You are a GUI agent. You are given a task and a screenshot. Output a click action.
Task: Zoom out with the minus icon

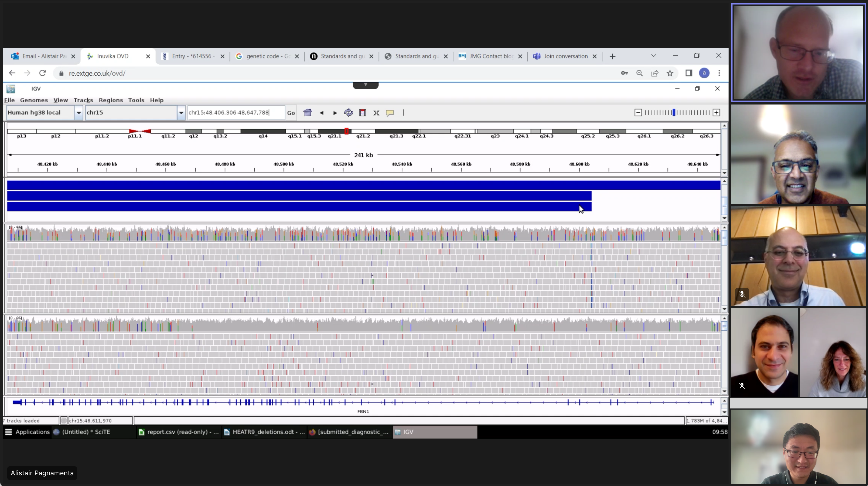click(x=638, y=112)
